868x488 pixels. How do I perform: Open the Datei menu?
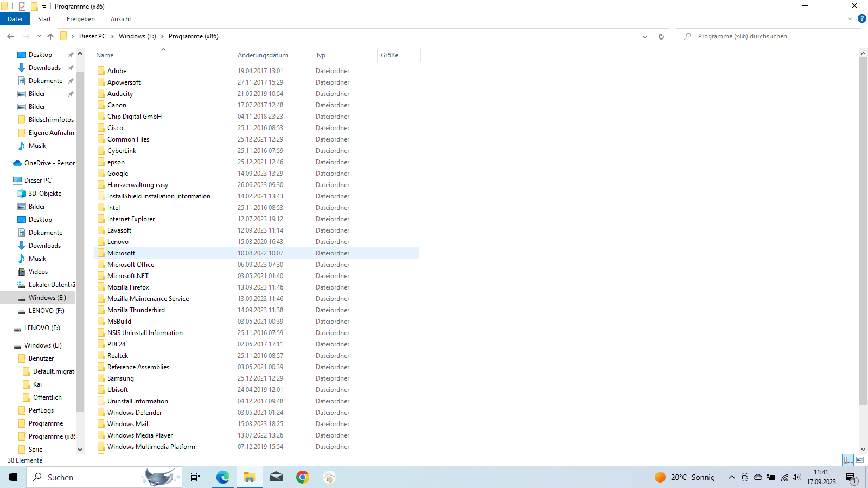click(15, 19)
